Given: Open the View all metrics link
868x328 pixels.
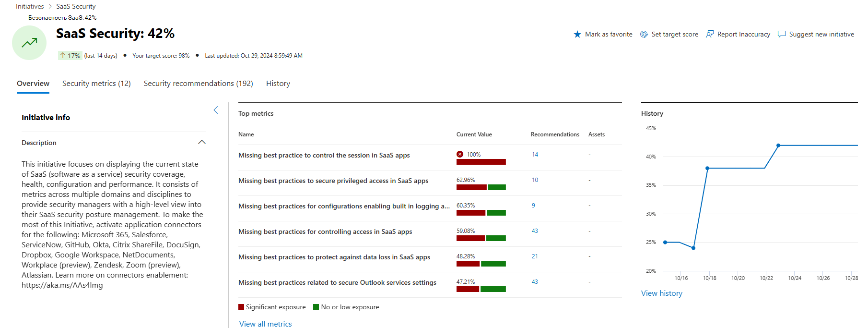Looking at the screenshot, I should (x=266, y=324).
